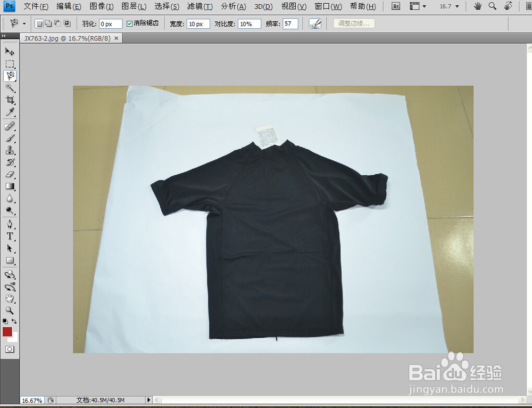Select the 3D Rotate tool

point(10,274)
